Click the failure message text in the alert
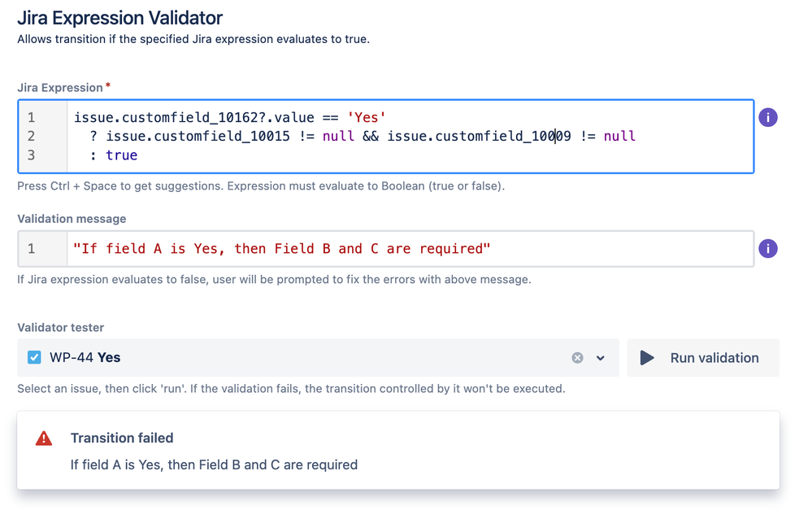 [214, 464]
